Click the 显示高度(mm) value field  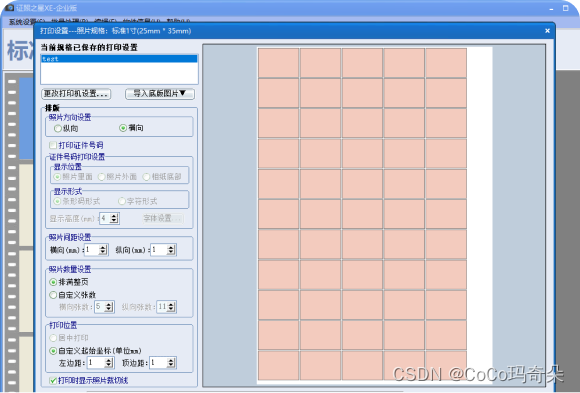tap(105, 218)
